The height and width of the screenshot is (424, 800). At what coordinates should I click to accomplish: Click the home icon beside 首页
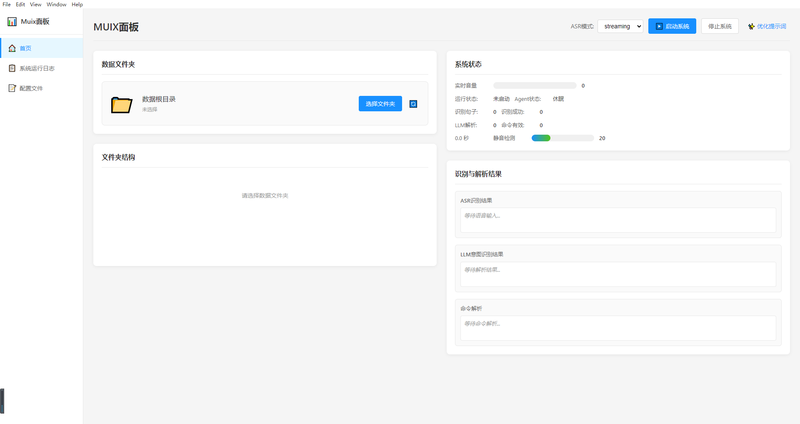(x=12, y=48)
